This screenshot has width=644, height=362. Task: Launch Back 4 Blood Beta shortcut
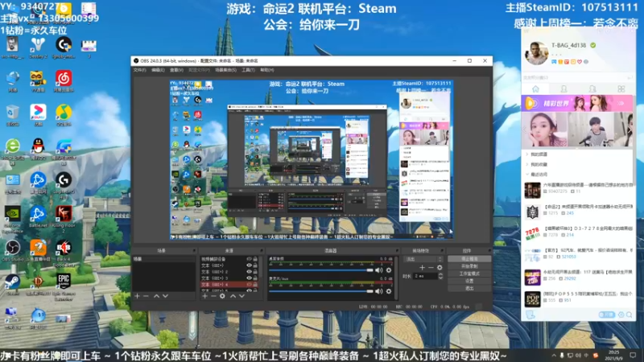click(x=64, y=253)
